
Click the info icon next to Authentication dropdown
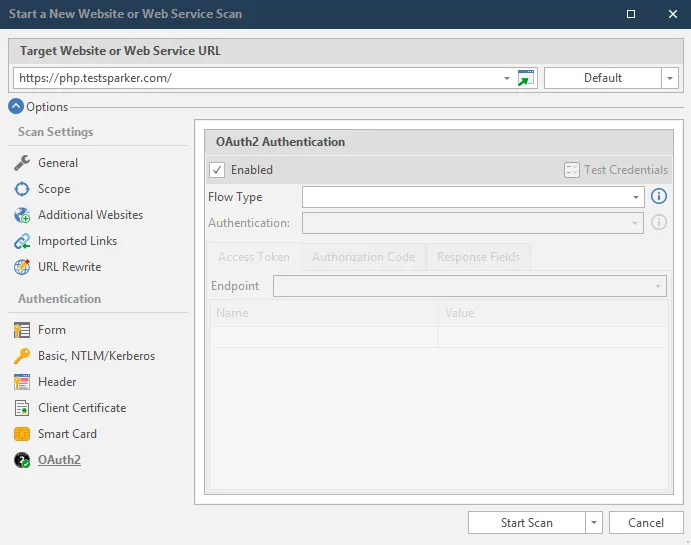coord(659,222)
